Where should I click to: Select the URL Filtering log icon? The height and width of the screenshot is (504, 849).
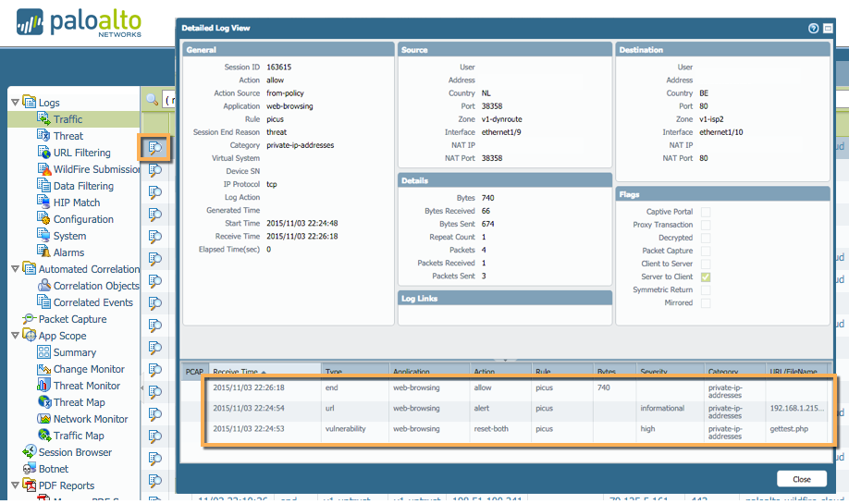pyautogui.click(x=44, y=153)
